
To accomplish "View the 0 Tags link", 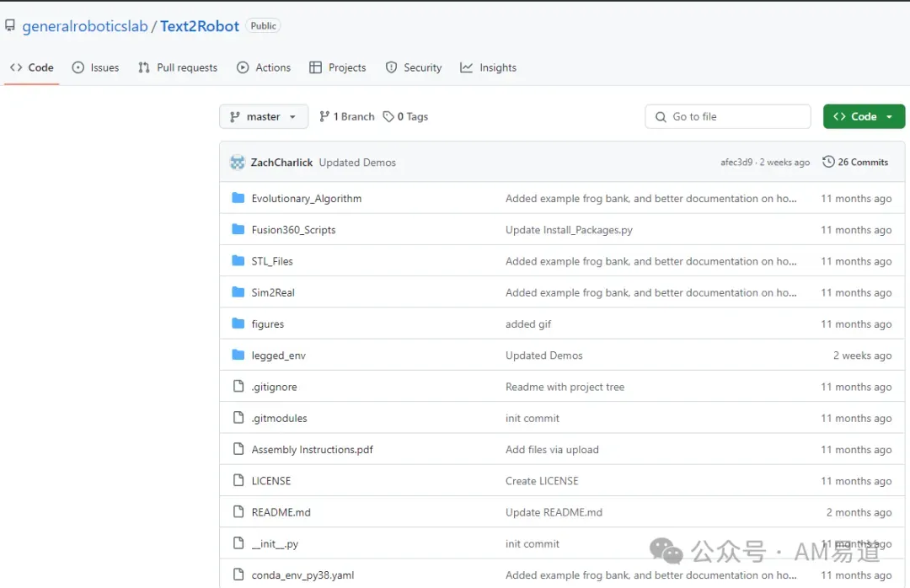I will 405,116.
